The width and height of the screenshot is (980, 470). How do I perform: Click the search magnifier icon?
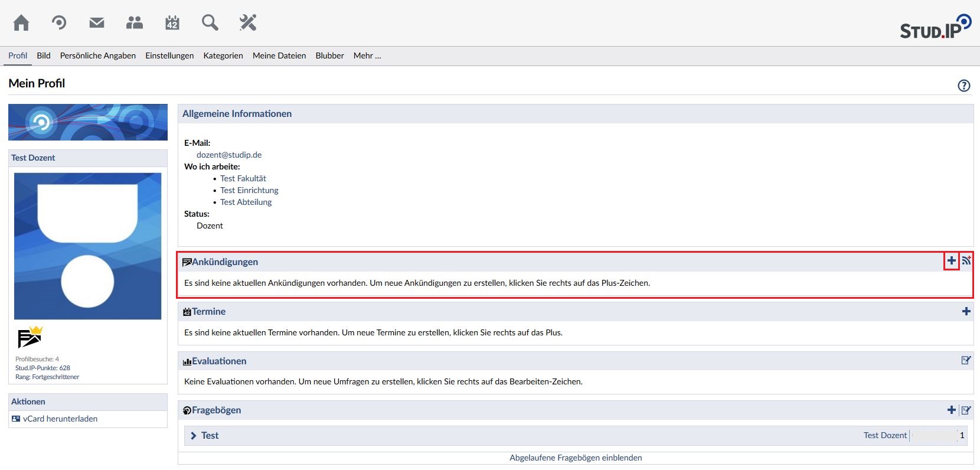210,23
